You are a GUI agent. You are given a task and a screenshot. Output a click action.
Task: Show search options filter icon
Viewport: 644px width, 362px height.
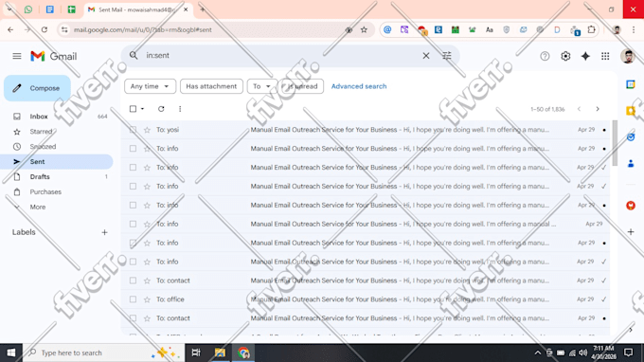pyautogui.click(x=447, y=56)
